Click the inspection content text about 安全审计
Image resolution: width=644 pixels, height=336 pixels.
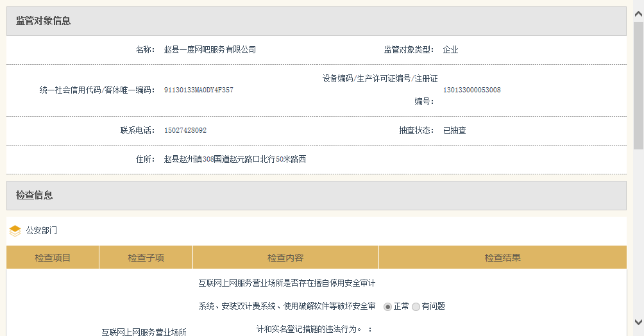click(x=287, y=306)
